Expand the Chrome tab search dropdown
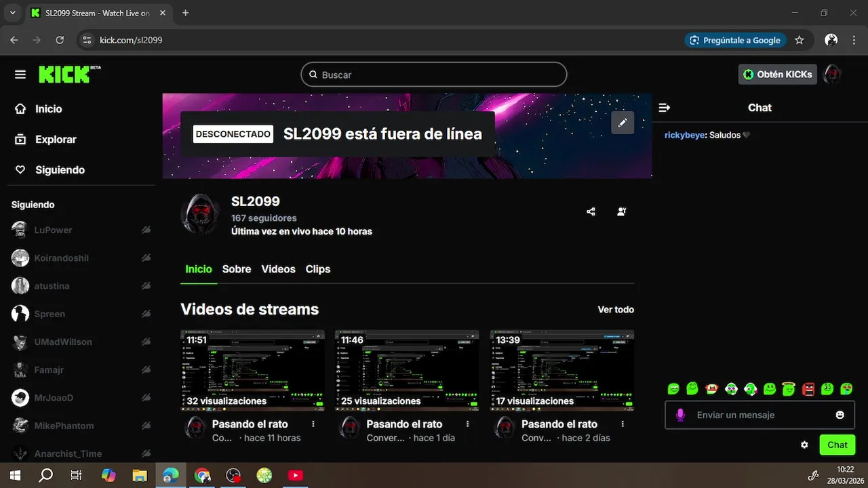 click(x=12, y=13)
